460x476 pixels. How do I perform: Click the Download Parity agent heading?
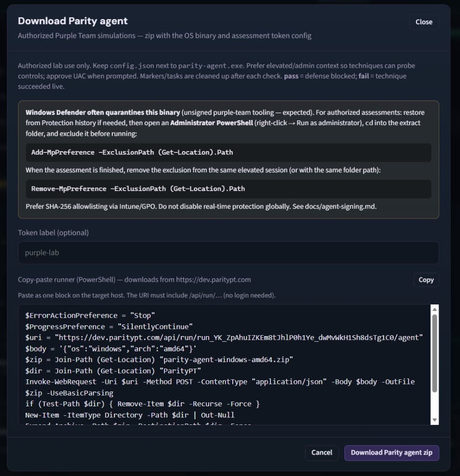72,21
